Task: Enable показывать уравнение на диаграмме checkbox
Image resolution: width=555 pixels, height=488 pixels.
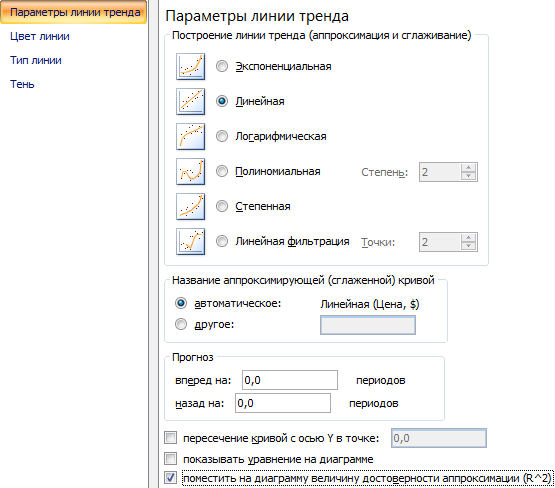Action: (x=171, y=459)
